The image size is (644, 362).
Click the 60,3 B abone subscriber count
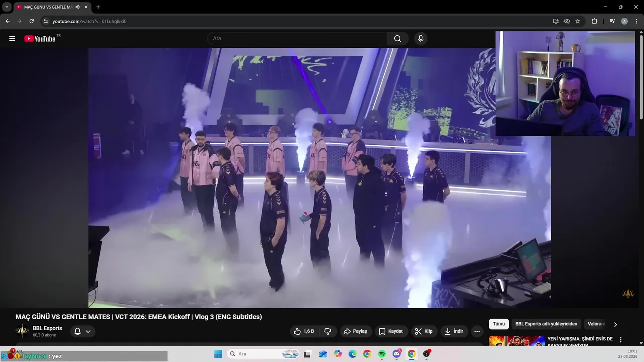(44, 335)
